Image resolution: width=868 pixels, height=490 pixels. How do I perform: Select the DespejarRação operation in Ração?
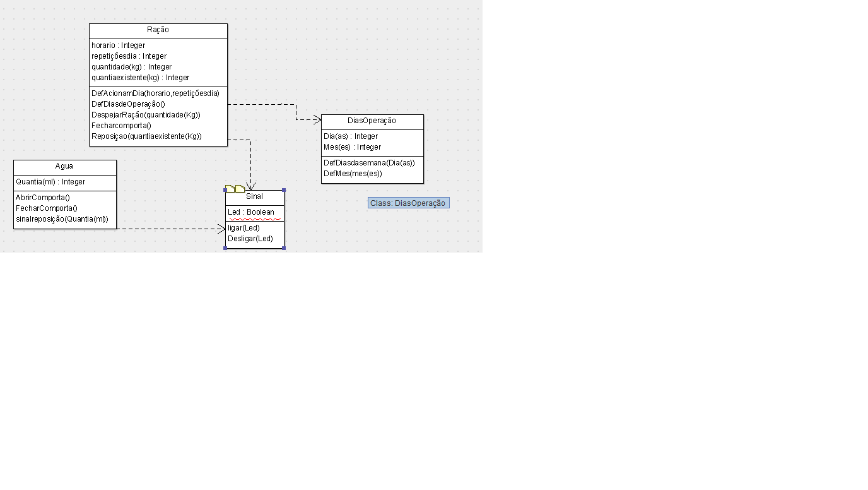click(x=146, y=115)
